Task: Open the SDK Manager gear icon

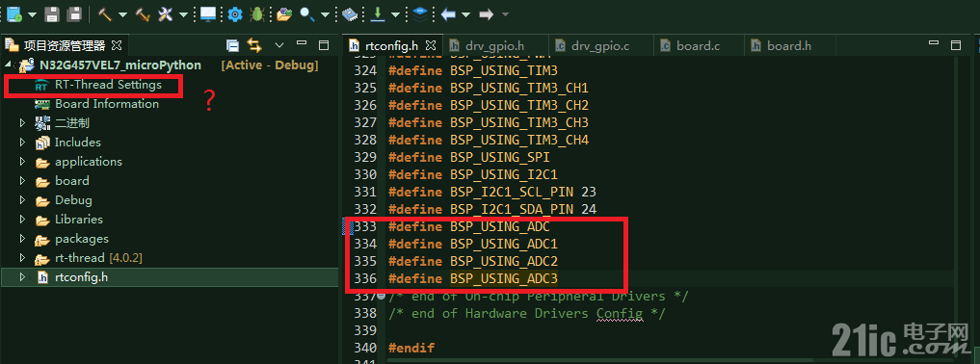Action: click(x=235, y=13)
